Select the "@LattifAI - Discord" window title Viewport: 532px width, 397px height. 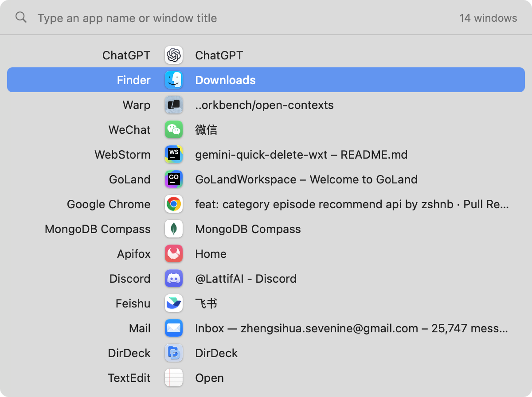pos(246,279)
